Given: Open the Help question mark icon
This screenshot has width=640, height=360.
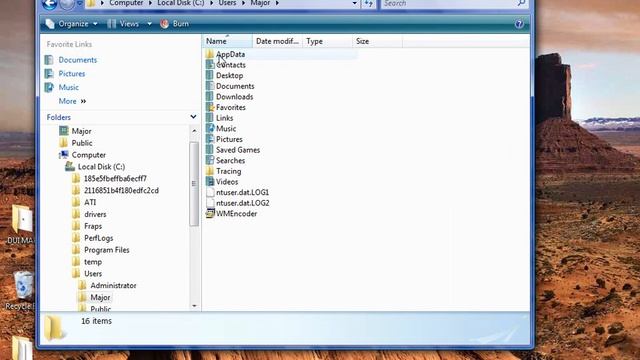Looking at the screenshot, I should click(x=519, y=24).
